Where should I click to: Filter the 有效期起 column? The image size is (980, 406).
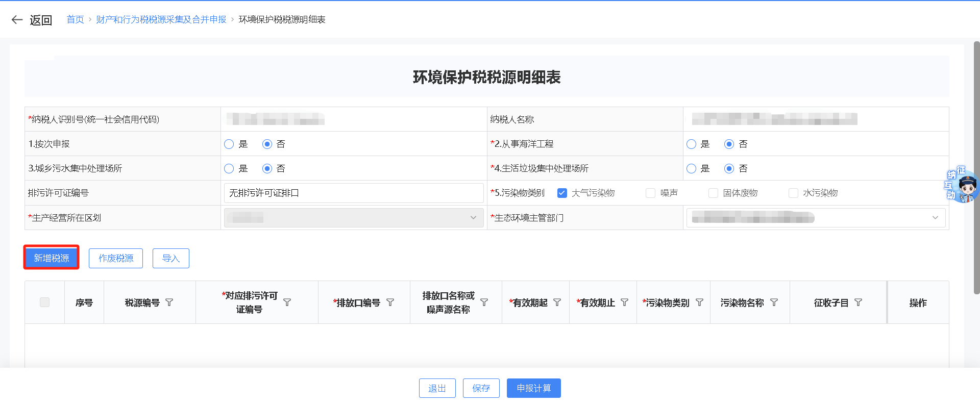click(557, 302)
